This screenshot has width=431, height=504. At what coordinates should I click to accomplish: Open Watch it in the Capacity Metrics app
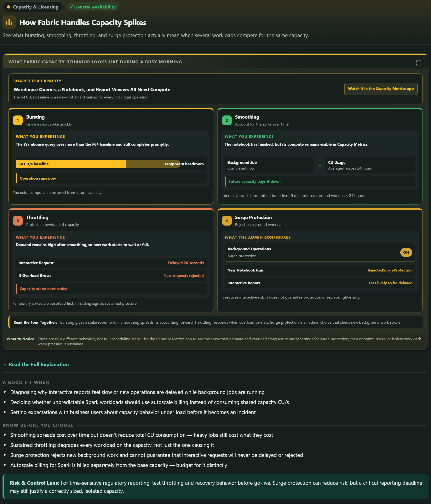coord(381,89)
